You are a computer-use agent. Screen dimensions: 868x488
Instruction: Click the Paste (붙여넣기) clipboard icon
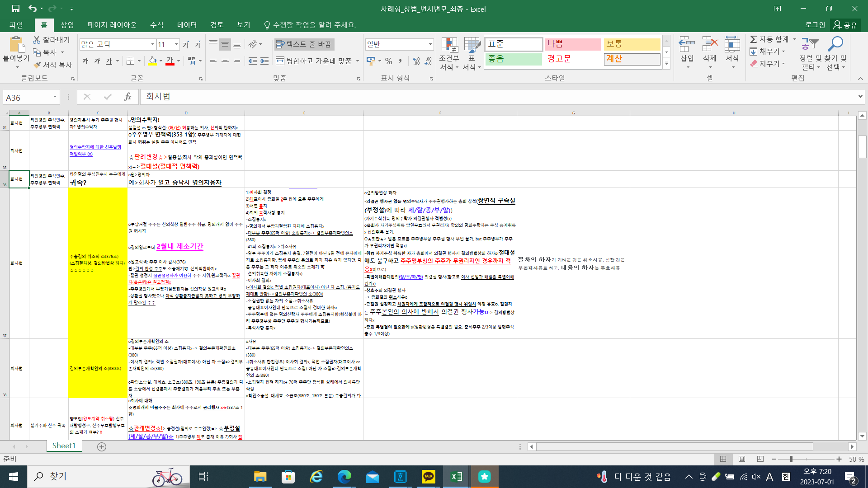[x=17, y=45]
